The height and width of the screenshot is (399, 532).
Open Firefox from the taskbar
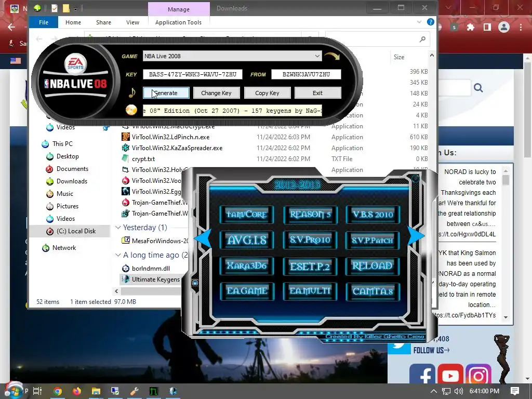[77, 391]
